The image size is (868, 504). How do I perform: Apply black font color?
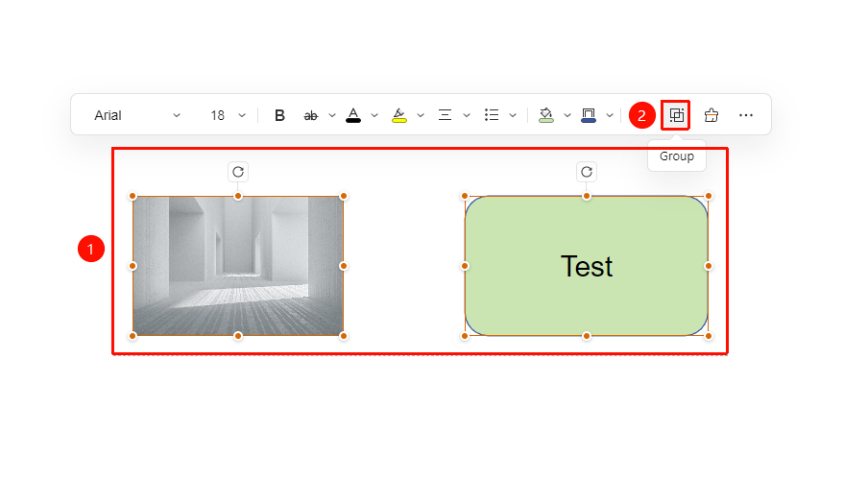click(353, 115)
